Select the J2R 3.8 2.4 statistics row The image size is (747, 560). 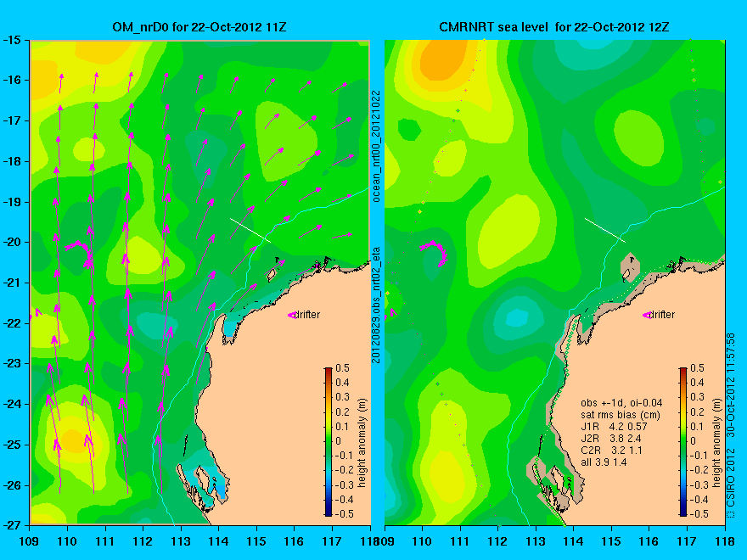pos(610,439)
